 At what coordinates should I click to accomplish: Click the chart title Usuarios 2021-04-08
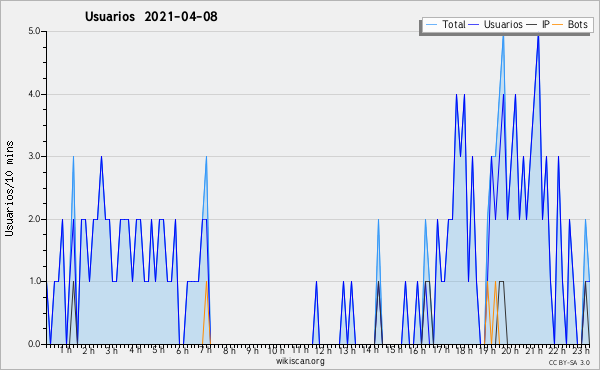click(151, 16)
